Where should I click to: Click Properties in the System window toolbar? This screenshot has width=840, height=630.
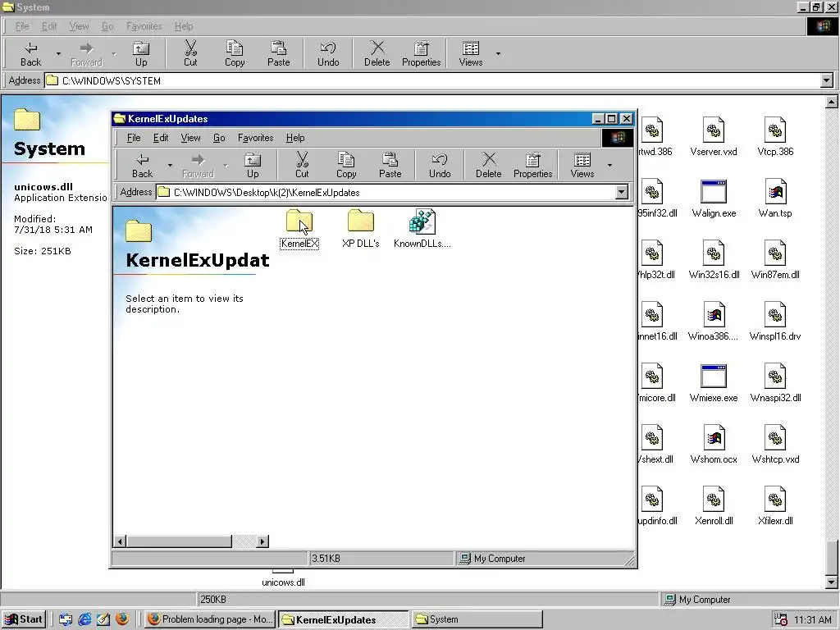[421, 54]
